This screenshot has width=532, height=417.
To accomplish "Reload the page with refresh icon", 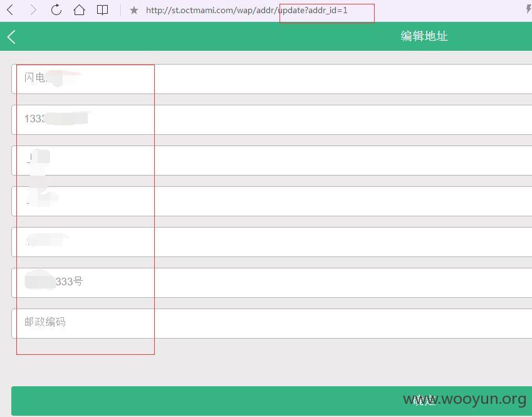I will point(56,10).
